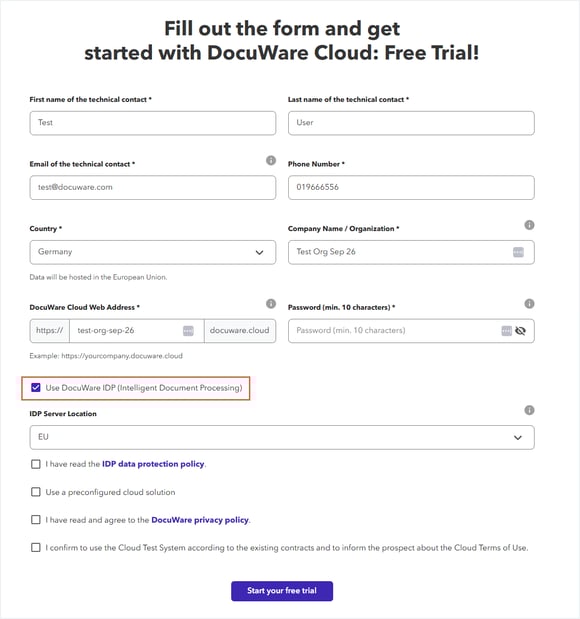Click the example URL hint text

[106, 356]
